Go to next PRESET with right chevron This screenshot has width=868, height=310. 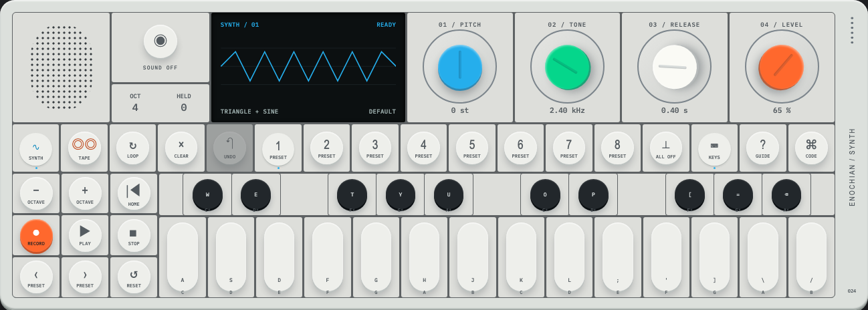85,277
